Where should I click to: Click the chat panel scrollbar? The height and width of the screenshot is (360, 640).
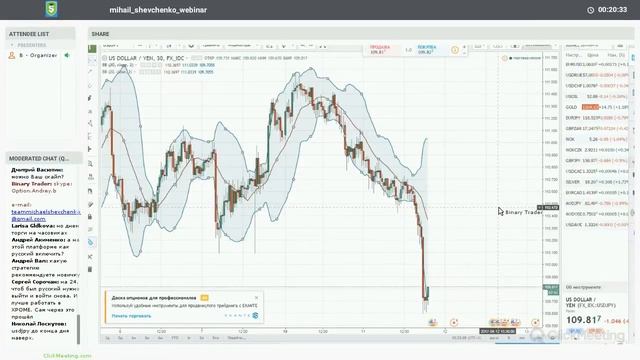[x=78, y=329]
